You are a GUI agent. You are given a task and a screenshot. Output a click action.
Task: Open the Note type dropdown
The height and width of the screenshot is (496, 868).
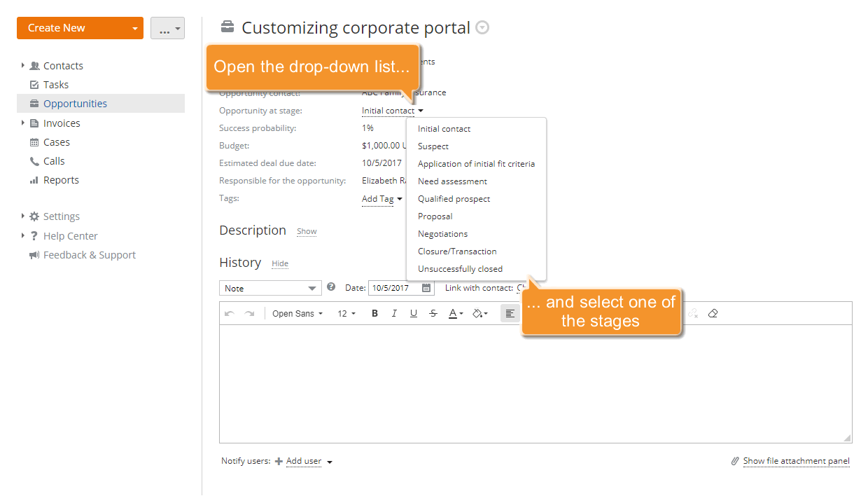tap(270, 288)
